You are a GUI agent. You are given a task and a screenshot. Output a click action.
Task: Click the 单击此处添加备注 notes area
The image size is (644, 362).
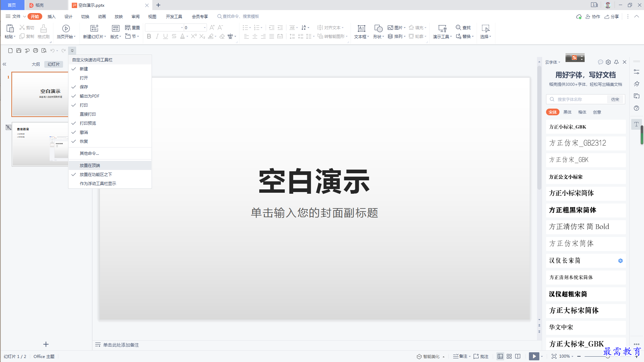pos(121,345)
